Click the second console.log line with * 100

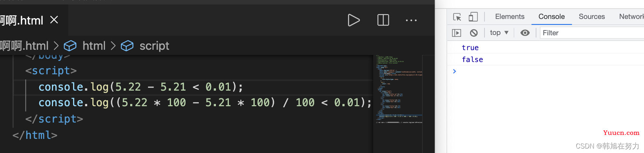[x=205, y=102]
